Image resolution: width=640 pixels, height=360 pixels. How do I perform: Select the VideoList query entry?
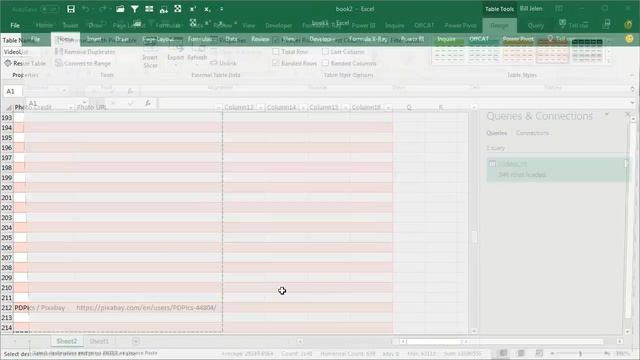[557, 169]
